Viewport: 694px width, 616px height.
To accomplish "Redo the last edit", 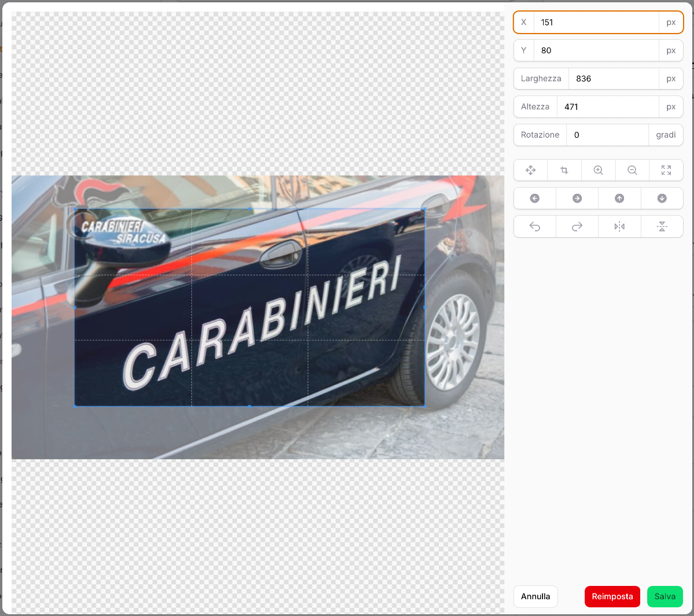I will click(x=577, y=226).
